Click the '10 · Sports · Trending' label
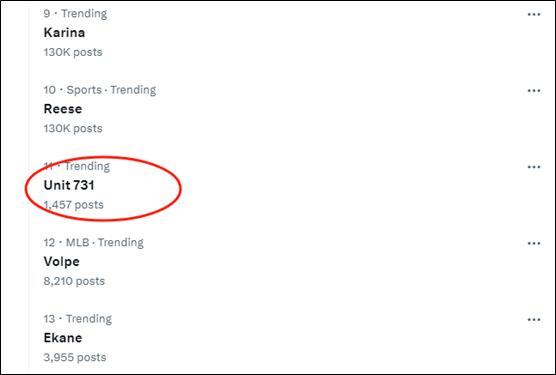 tap(100, 90)
